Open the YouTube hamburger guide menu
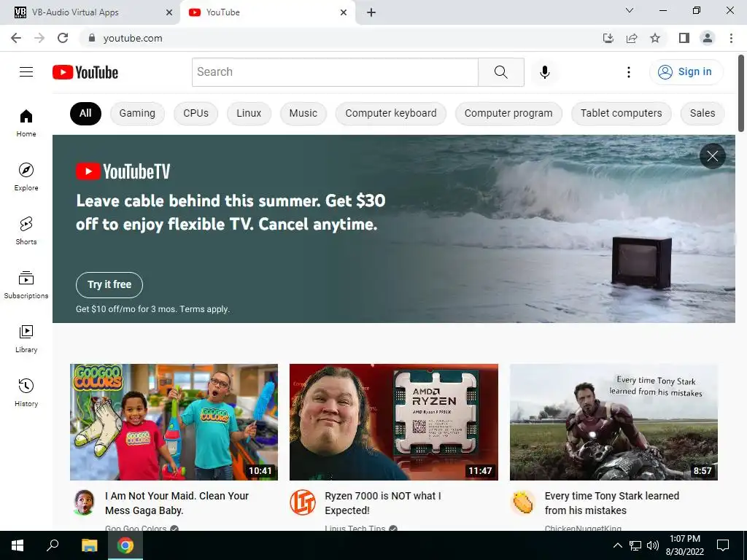 26,72
